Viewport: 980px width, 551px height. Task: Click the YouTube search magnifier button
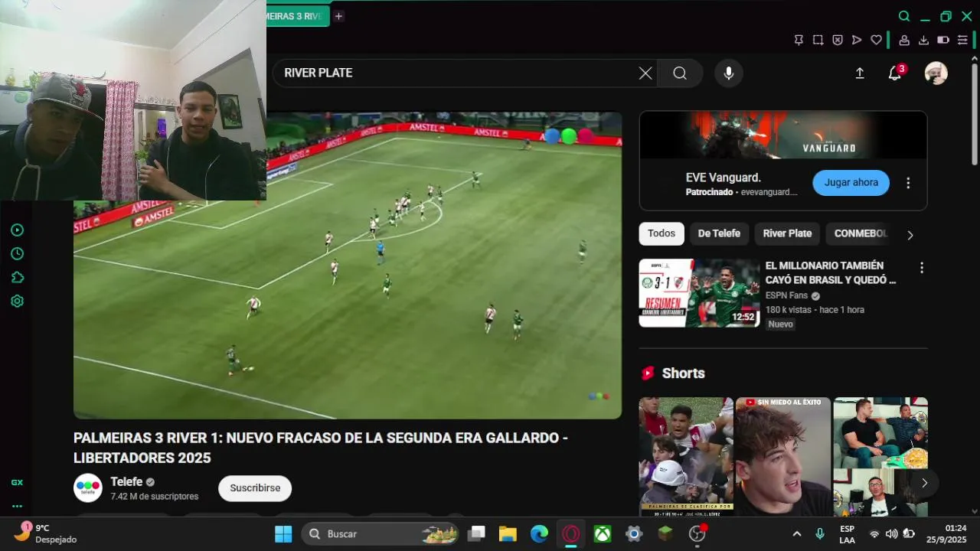(680, 73)
